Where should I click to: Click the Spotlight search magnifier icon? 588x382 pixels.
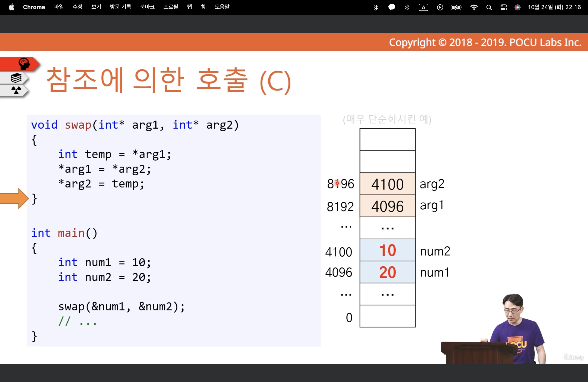pos(489,7)
